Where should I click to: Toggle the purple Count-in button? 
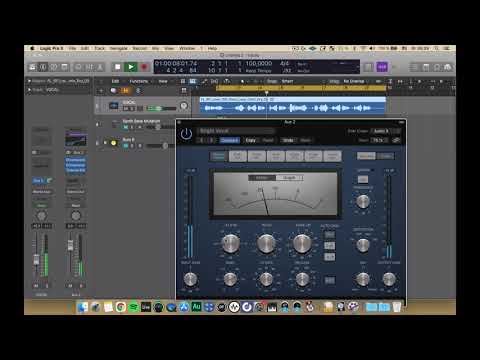[382, 67]
